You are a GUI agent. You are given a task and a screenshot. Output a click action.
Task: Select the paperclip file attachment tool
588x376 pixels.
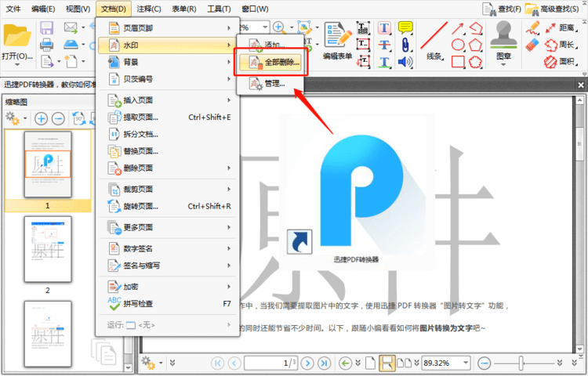405,45
